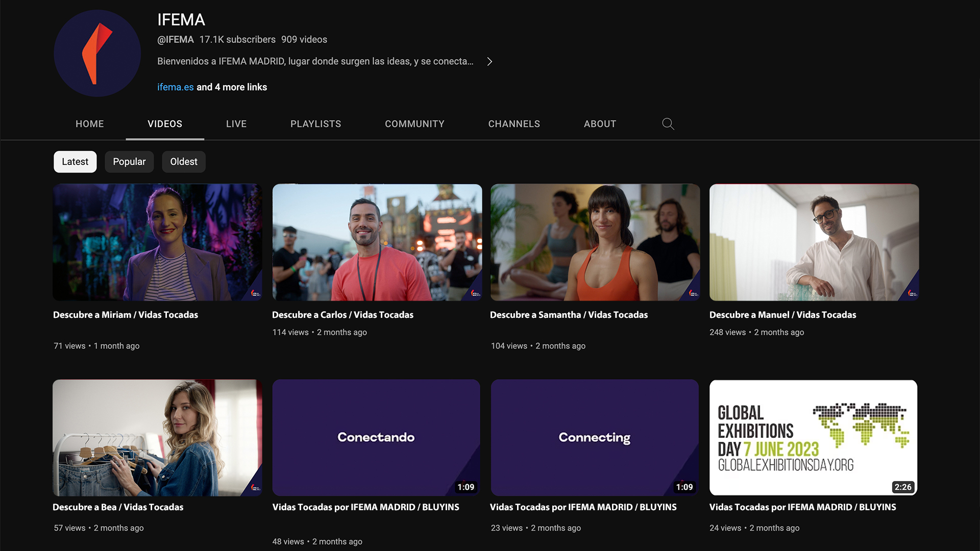Click the '909 videos' count
The width and height of the screenshot is (980, 551).
pos(304,39)
